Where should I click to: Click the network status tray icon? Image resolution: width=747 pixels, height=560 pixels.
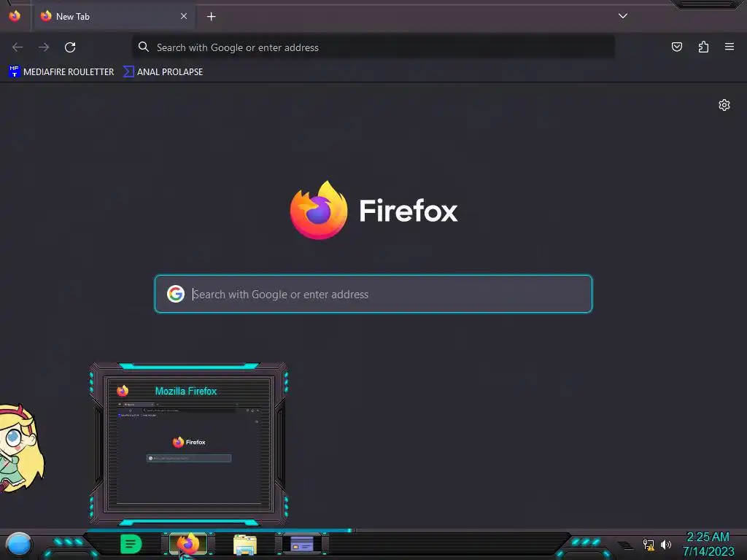pos(649,544)
